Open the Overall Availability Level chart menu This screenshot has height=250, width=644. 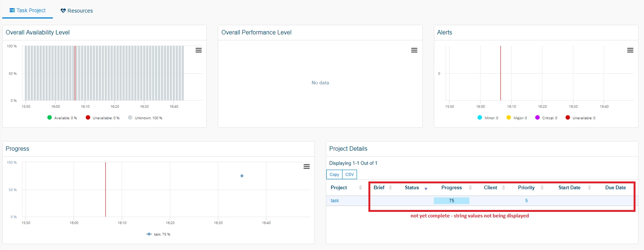coord(199,50)
